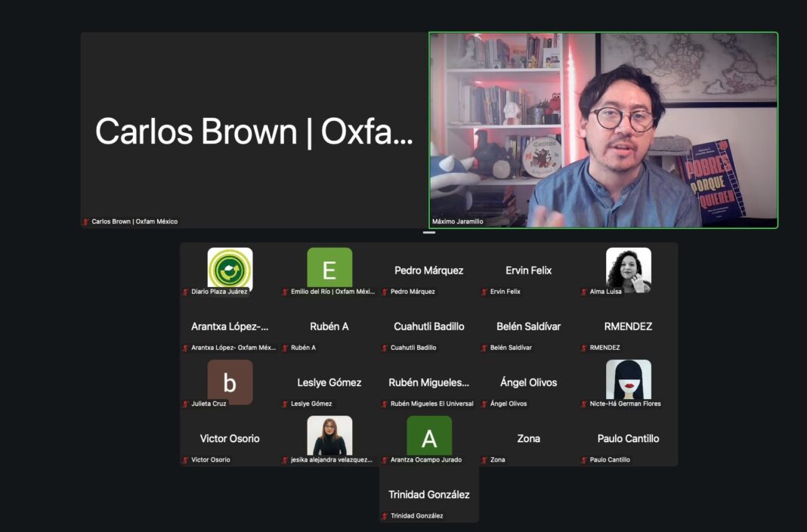
Task: Select Máximo Jaramillo's active speaker video
Action: click(603, 130)
